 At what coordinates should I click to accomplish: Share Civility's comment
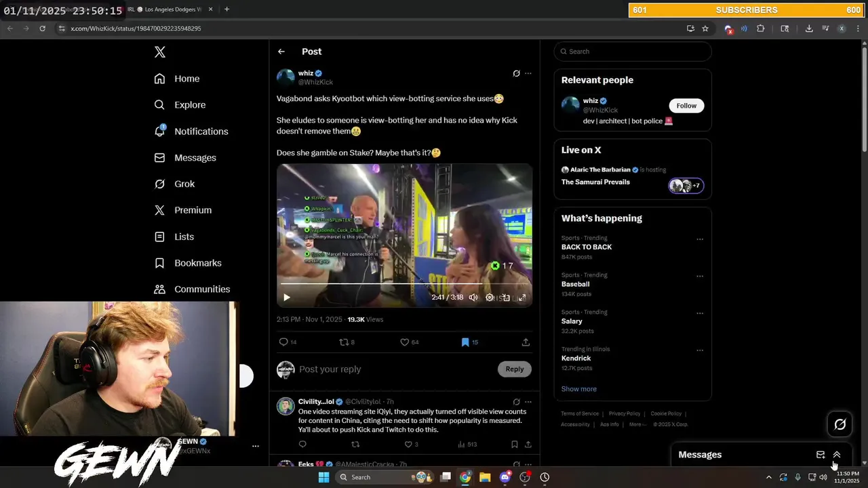point(528,445)
